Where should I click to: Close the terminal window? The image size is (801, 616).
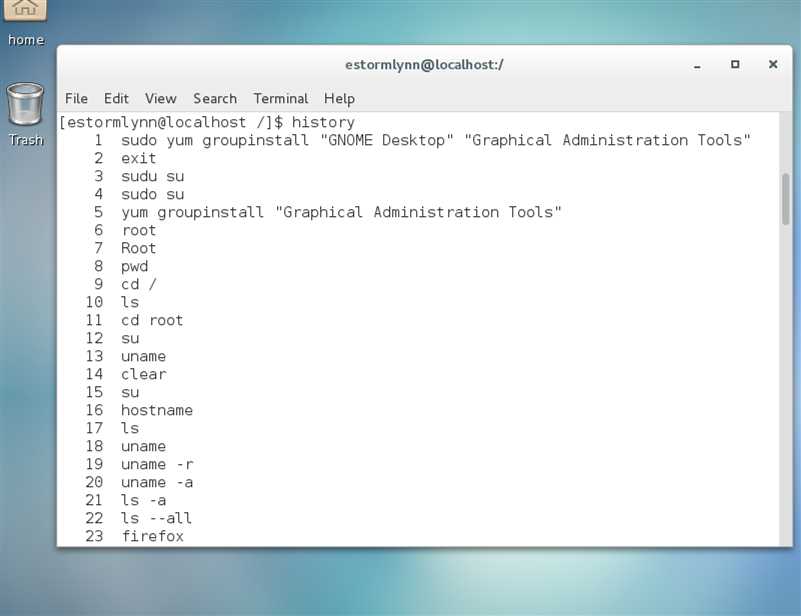[x=773, y=64]
